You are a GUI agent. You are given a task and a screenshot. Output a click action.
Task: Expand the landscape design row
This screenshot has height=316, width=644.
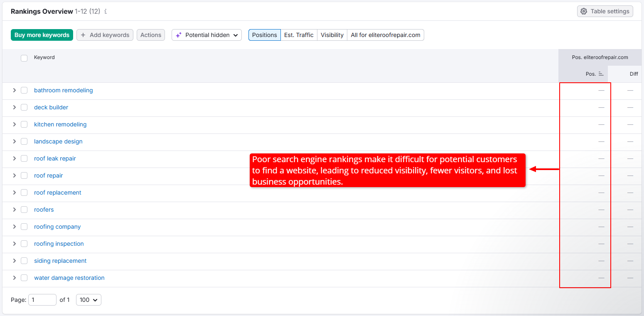(x=14, y=141)
